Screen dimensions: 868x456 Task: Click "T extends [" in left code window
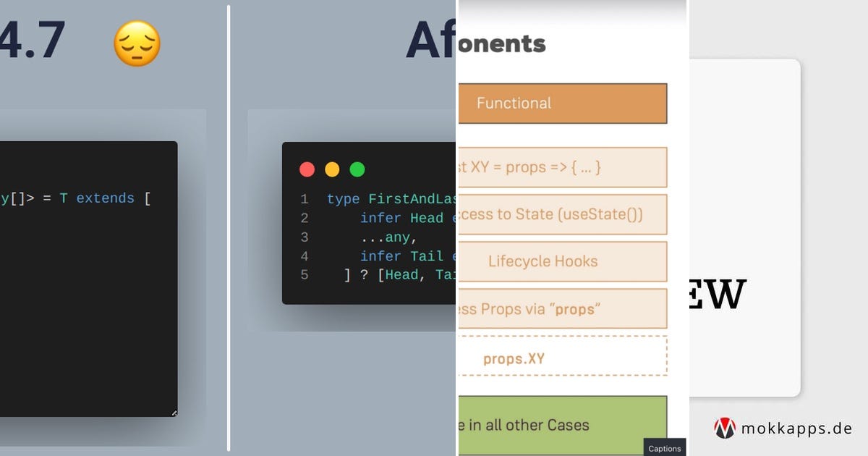point(105,198)
